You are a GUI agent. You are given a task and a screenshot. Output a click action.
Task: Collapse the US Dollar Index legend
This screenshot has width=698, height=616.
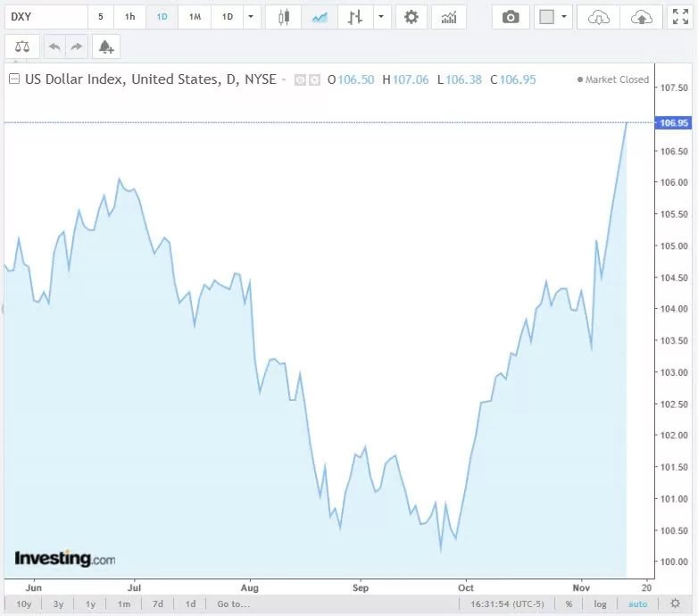point(13,79)
